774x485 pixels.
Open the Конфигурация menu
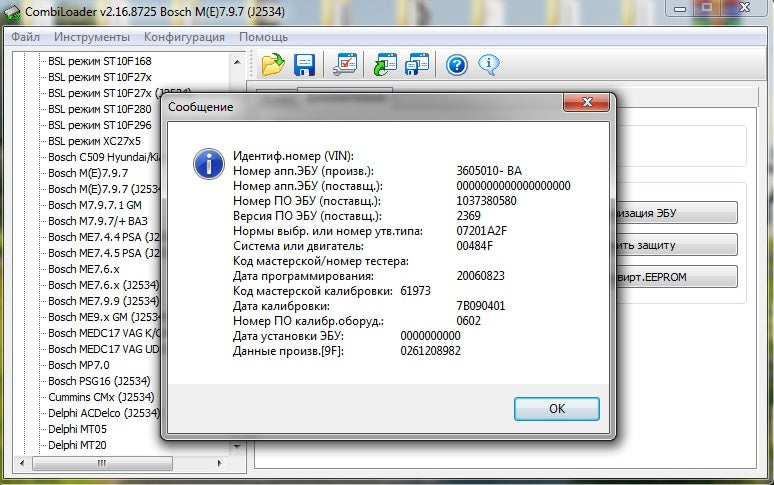pos(184,37)
